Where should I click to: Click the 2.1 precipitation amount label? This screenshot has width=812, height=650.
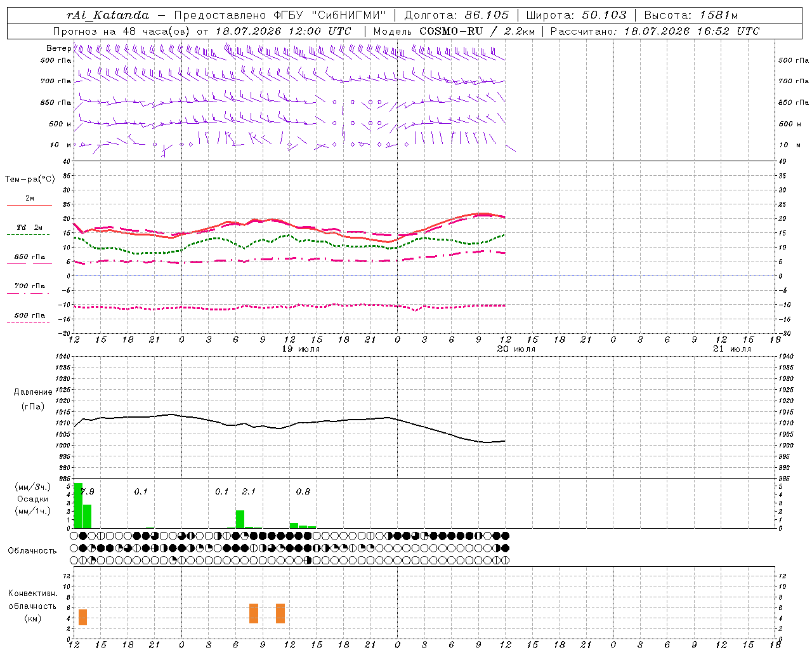249,491
